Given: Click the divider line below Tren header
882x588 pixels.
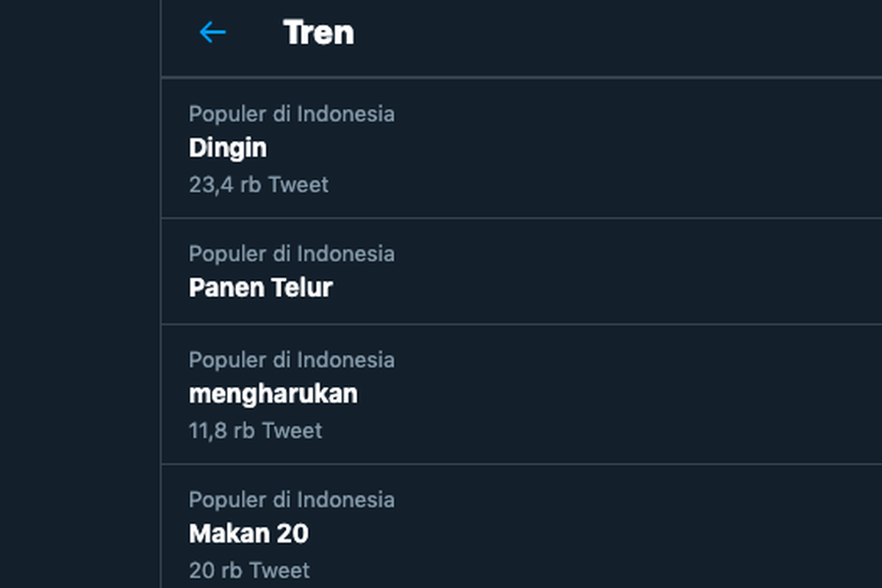Looking at the screenshot, I should (x=521, y=76).
